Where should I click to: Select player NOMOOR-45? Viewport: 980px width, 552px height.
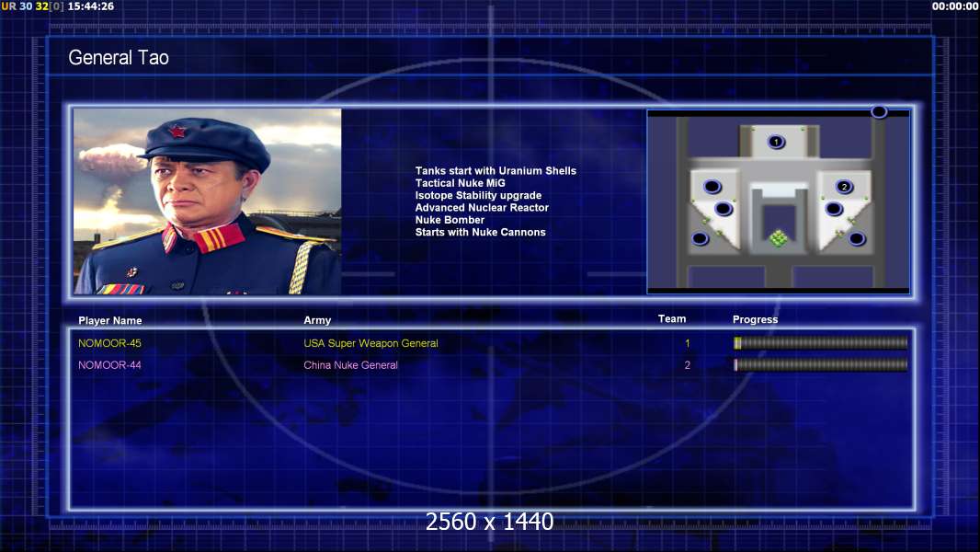(109, 343)
